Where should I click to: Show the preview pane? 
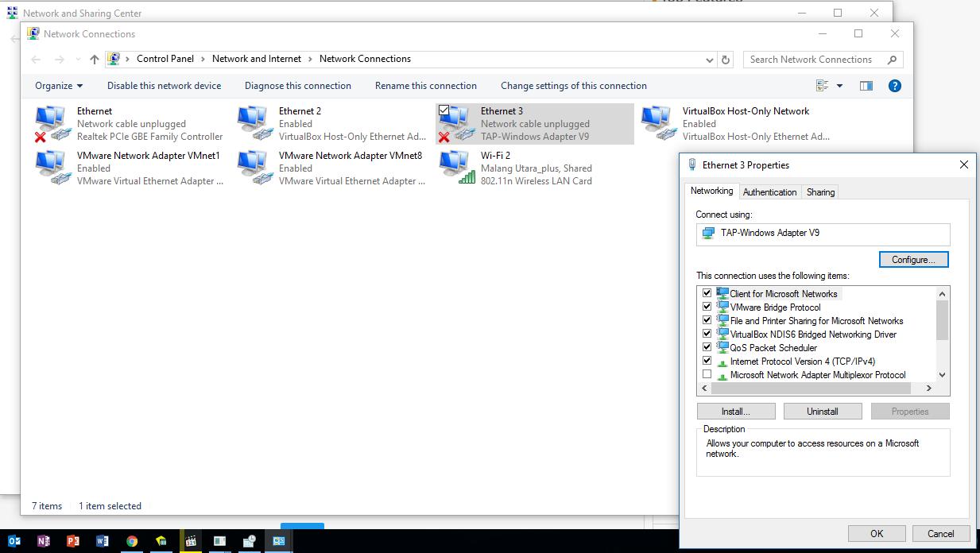[x=866, y=86]
